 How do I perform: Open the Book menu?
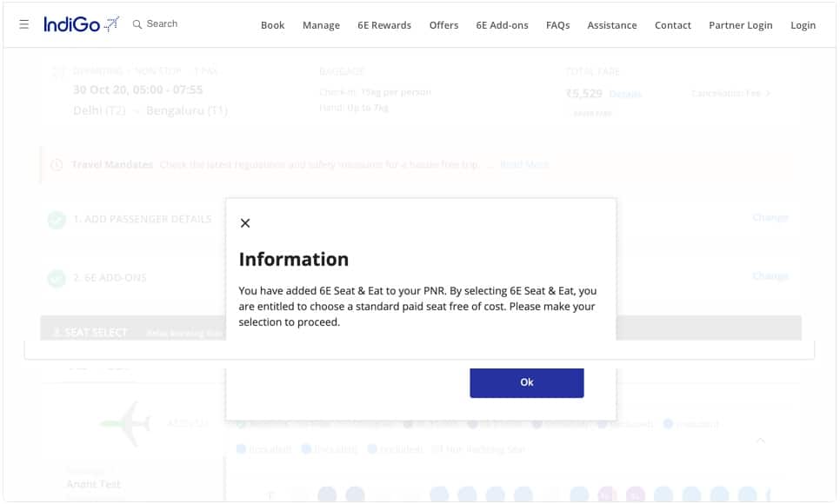272,25
